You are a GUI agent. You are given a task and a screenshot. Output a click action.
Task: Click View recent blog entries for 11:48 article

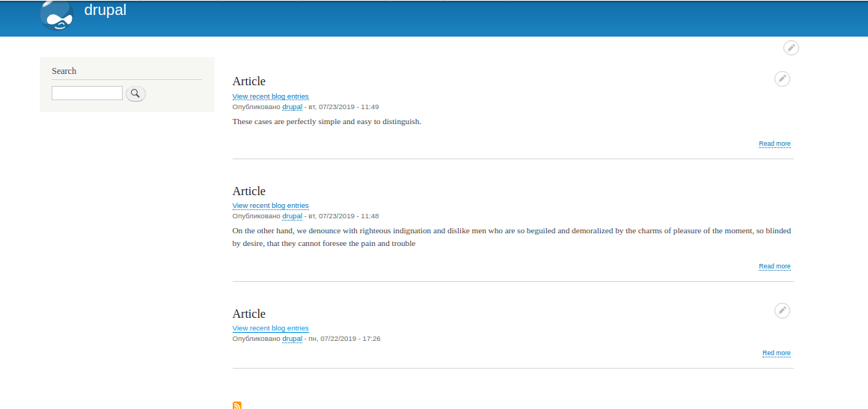[x=271, y=206]
